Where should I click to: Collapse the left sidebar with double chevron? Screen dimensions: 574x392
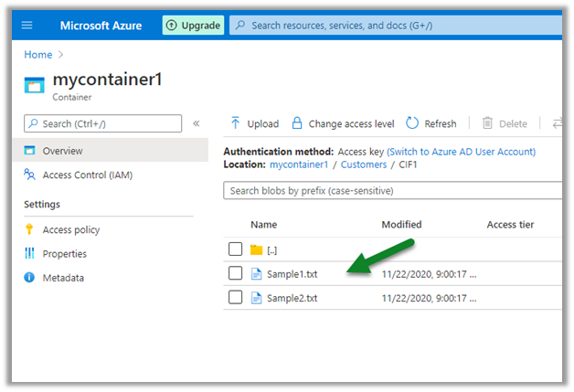[196, 123]
